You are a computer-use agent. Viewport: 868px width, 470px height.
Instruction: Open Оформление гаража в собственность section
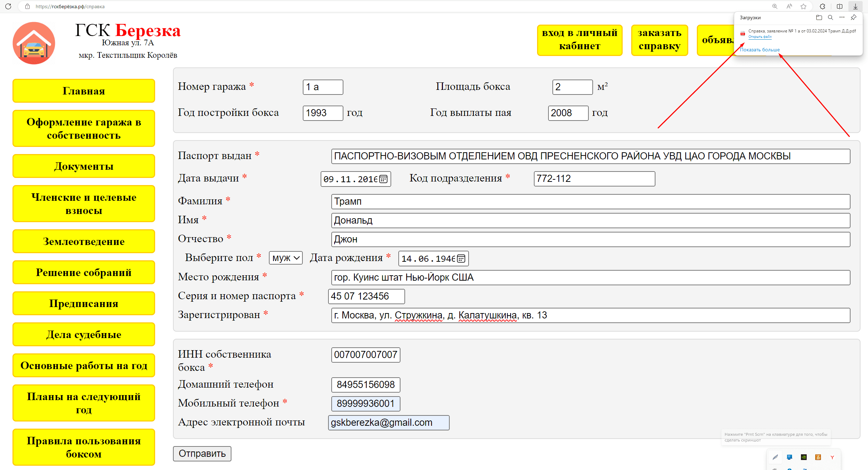tap(84, 128)
